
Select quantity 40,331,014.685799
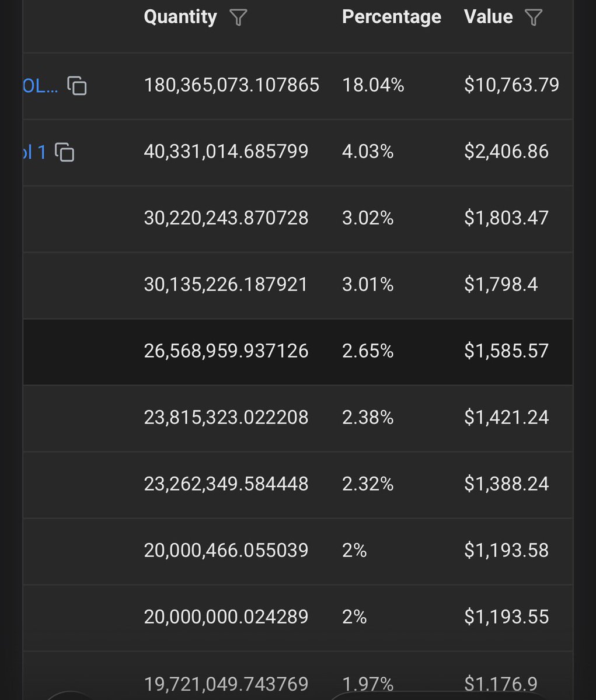[226, 152]
